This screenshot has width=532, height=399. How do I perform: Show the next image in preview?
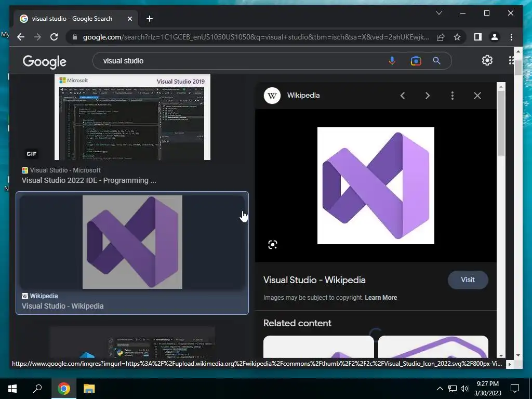tap(428, 96)
